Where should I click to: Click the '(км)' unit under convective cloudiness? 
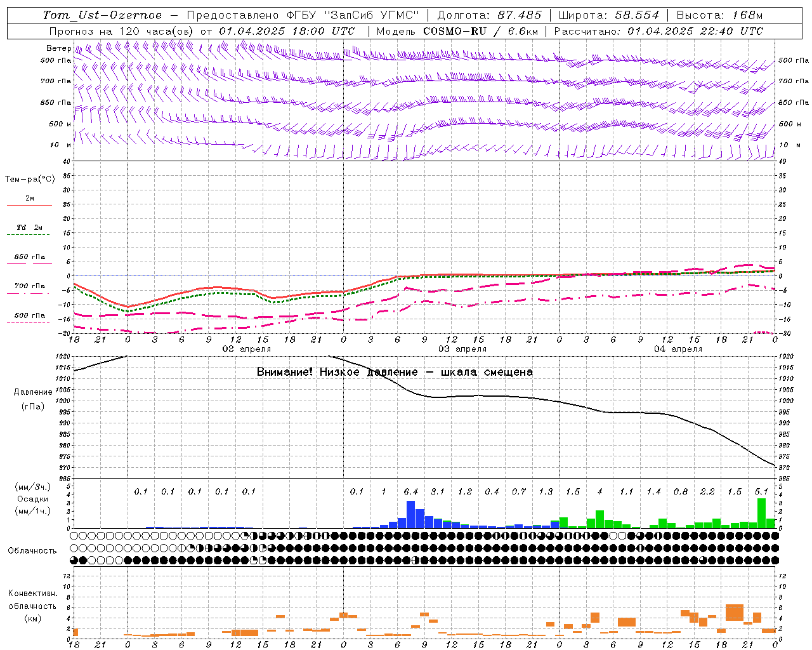pyautogui.click(x=33, y=618)
